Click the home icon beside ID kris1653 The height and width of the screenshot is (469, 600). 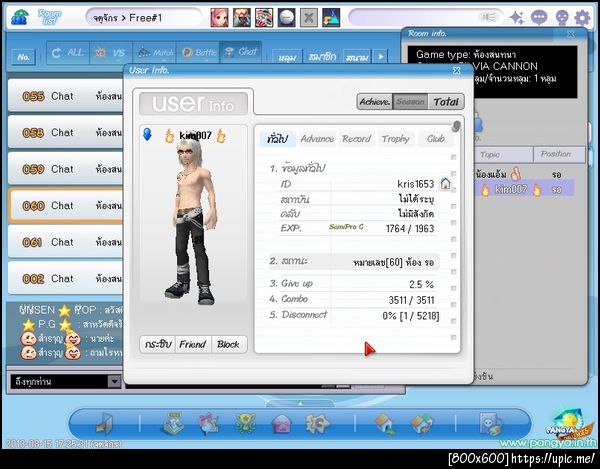tap(445, 184)
